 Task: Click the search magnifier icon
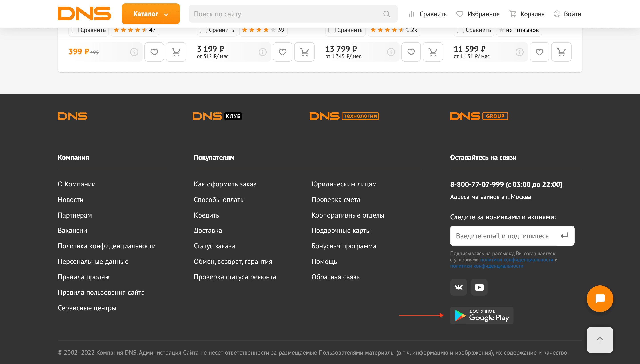(386, 14)
